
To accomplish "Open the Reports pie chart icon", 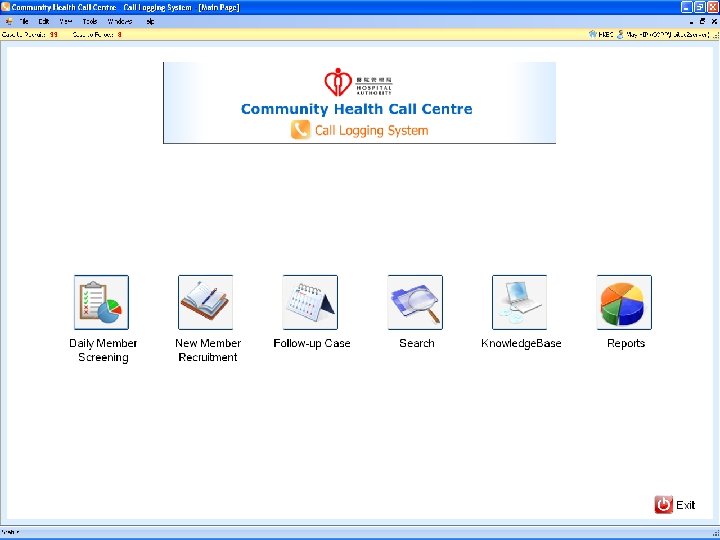I will tap(624, 302).
